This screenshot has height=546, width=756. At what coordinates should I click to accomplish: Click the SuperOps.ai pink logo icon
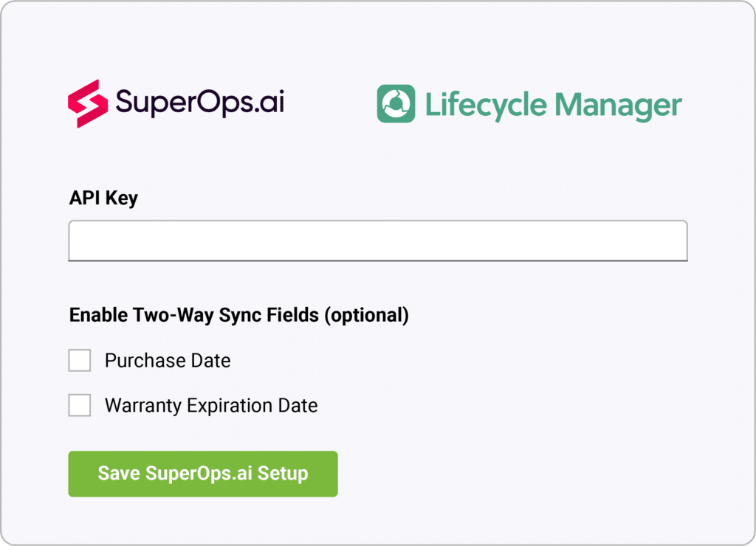(x=88, y=103)
